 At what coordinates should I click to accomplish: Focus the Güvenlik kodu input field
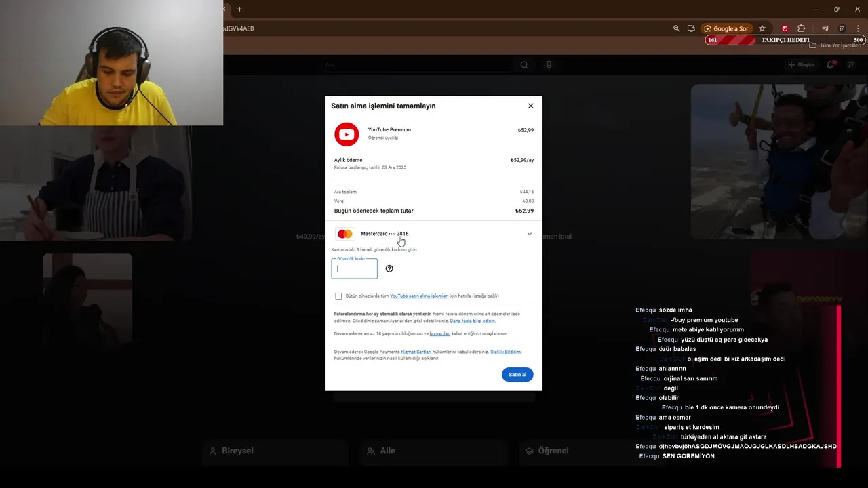click(354, 268)
